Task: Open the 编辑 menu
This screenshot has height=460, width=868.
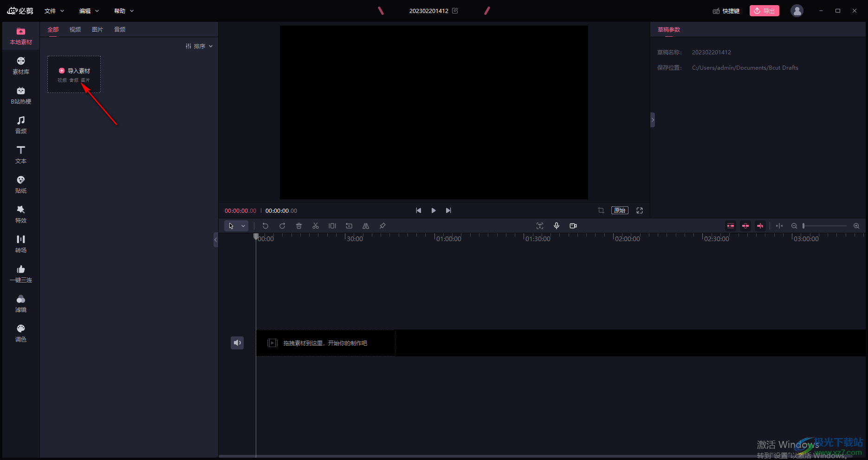Action: (x=89, y=11)
